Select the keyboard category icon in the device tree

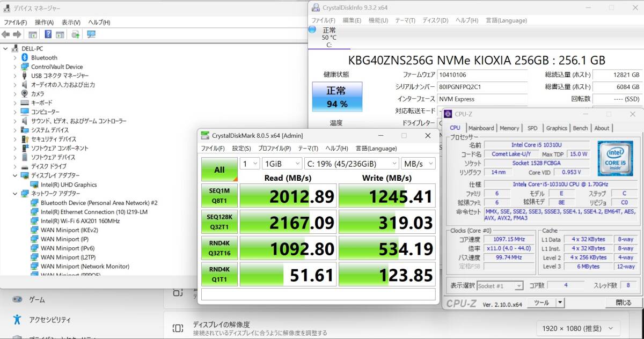25,102
